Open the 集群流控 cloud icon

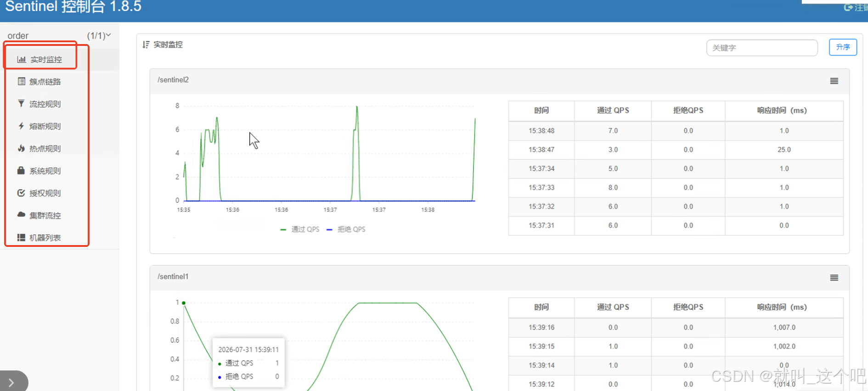coord(21,215)
